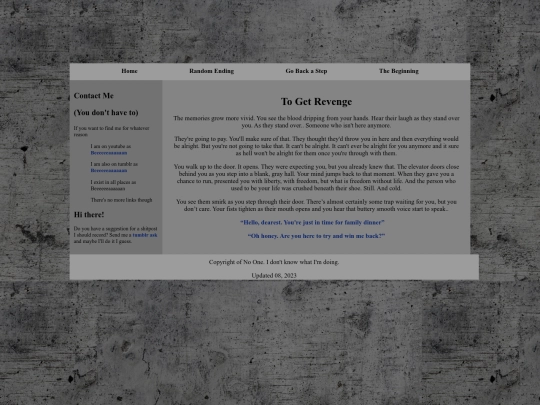Open the Tumblr Beeeeeeaaaaaan link
Viewport: 540px width, 405px height.
click(x=109, y=170)
